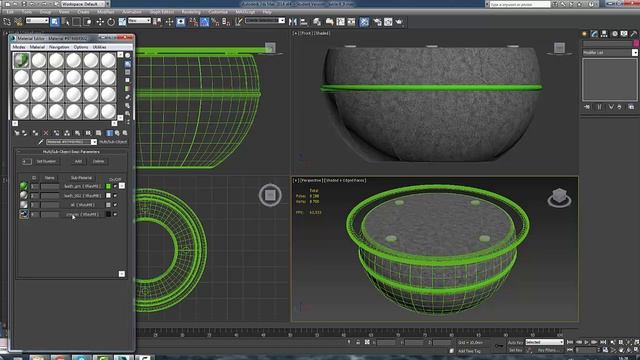Click the Add sub-material button
640x360 pixels.
[78, 162]
